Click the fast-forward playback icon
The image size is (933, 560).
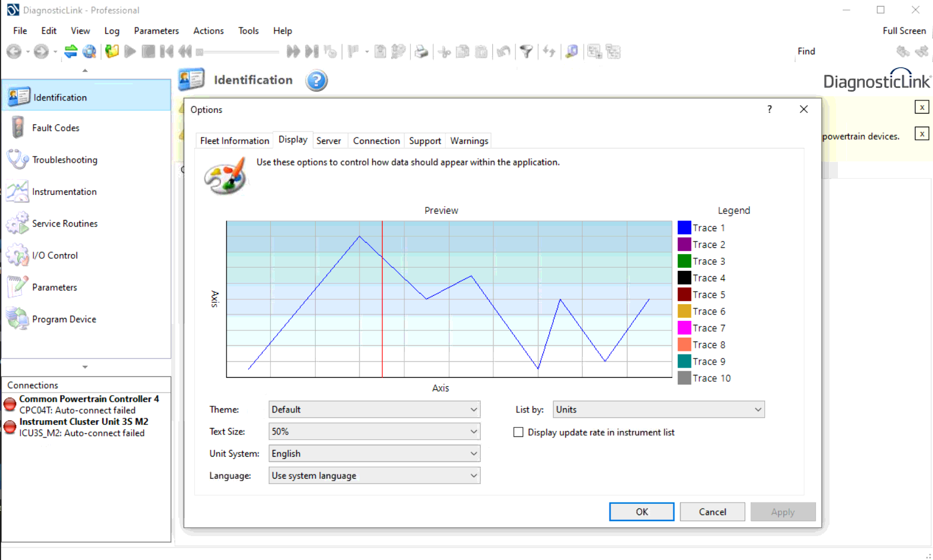(293, 52)
